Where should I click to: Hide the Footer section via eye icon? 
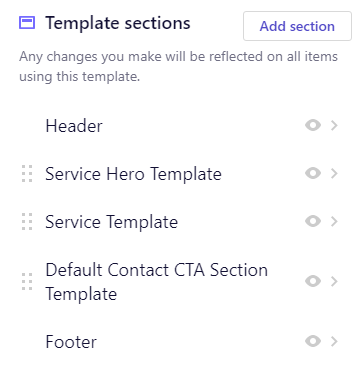coord(313,341)
